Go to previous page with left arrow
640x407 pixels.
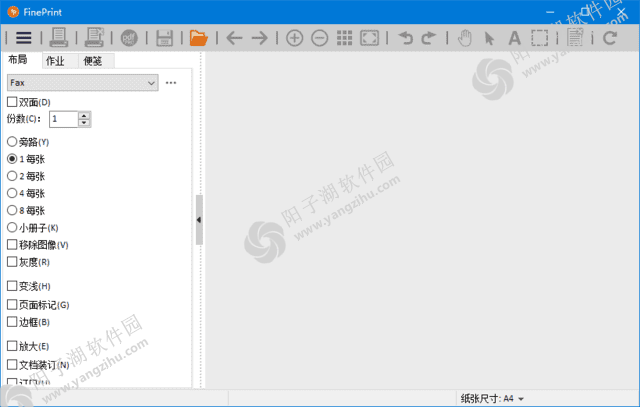pyautogui.click(x=234, y=38)
